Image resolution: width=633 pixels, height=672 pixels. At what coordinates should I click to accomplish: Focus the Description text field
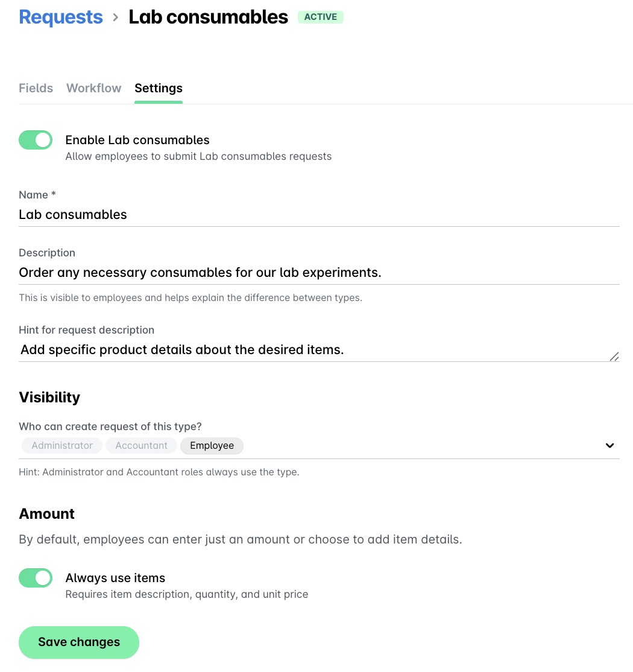241,273
